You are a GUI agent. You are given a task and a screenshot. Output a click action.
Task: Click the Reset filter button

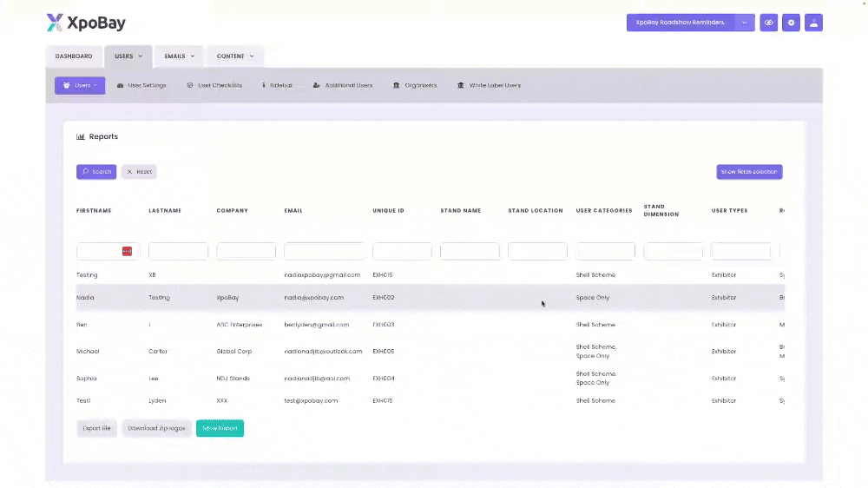[139, 172]
